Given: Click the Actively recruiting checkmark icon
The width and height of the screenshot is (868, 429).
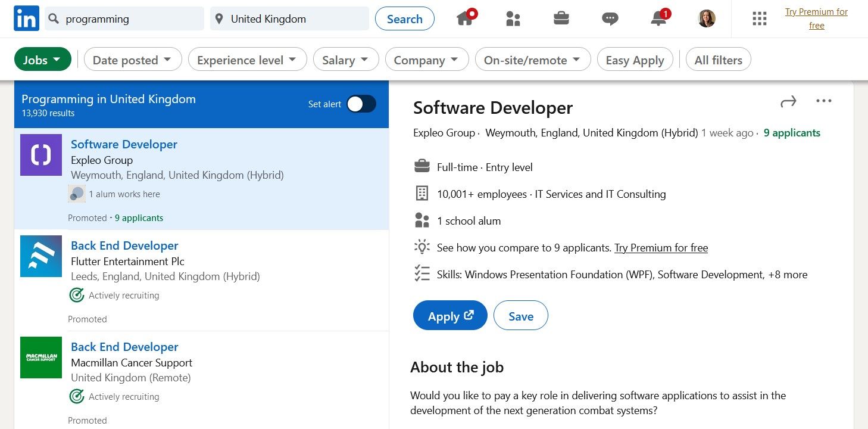Looking at the screenshot, I should (77, 294).
